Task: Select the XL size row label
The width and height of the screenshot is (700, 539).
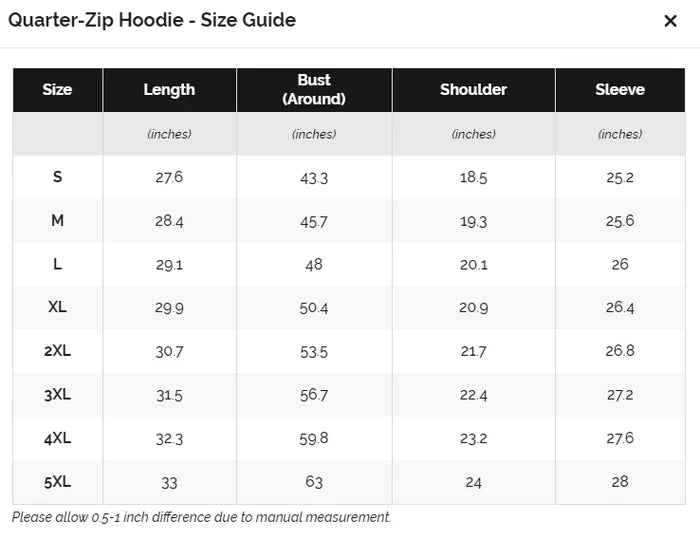Action: pyautogui.click(x=57, y=307)
